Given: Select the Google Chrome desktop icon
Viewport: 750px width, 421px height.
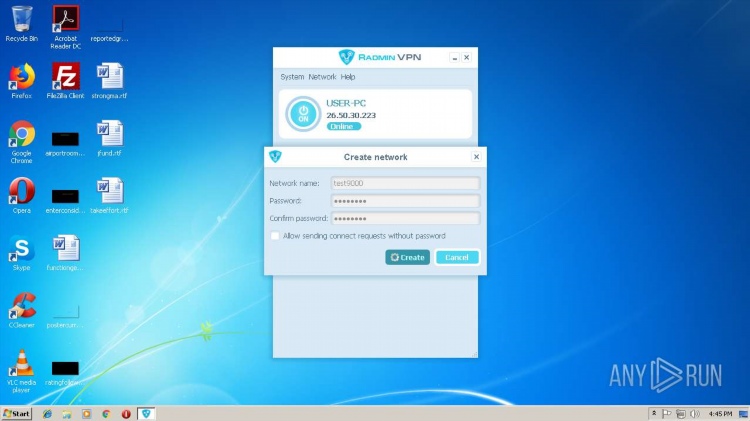Looking at the screenshot, I should (x=22, y=142).
